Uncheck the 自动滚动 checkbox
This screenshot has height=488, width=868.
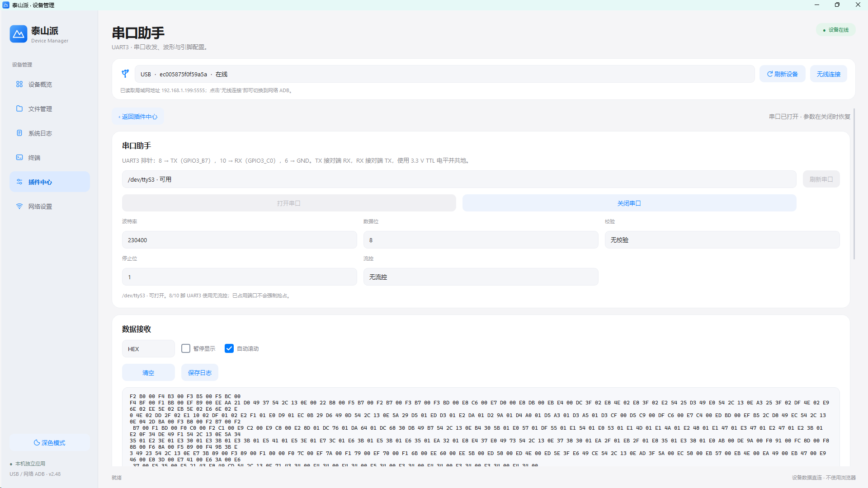pyautogui.click(x=229, y=348)
